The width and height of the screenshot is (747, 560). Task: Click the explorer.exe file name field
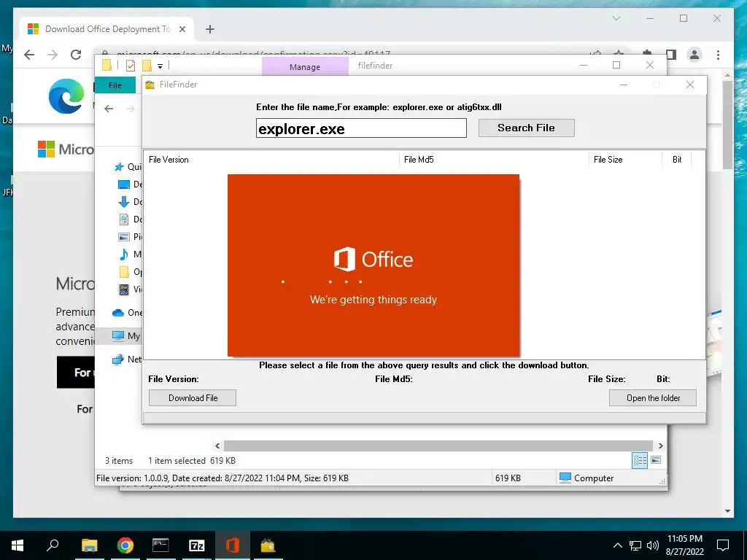pos(361,128)
